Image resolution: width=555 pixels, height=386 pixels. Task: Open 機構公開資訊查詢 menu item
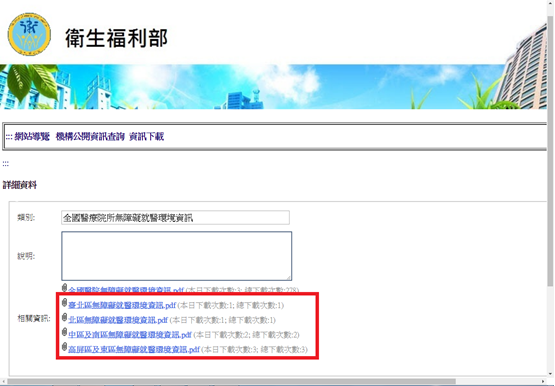pyautogui.click(x=90, y=137)
